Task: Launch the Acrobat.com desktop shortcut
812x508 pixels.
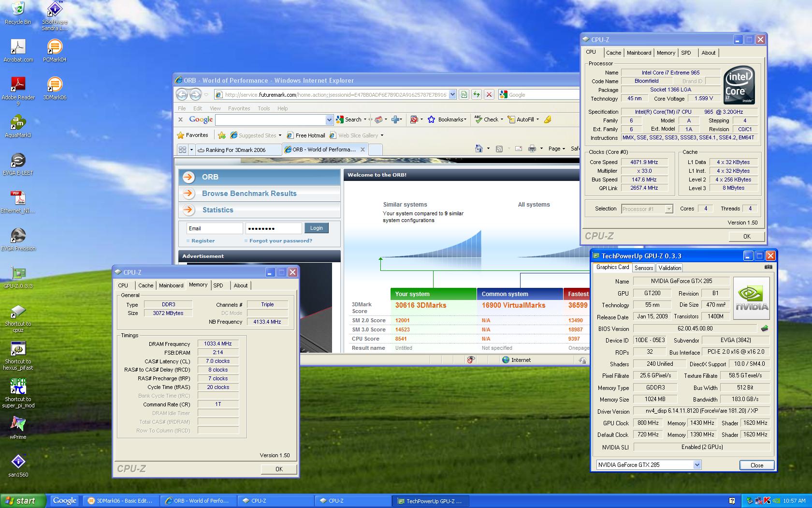Action: (x=18, y=50)
